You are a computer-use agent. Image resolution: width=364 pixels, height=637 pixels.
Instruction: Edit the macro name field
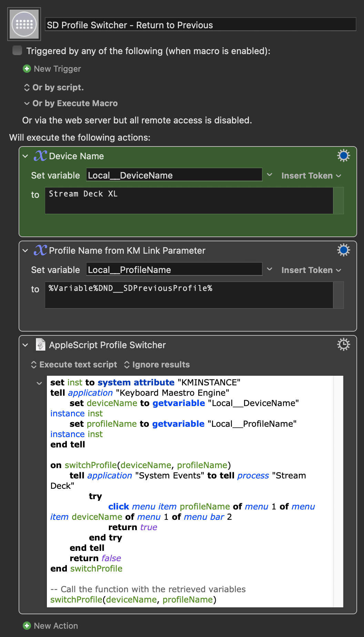click(x=201, y=25)
